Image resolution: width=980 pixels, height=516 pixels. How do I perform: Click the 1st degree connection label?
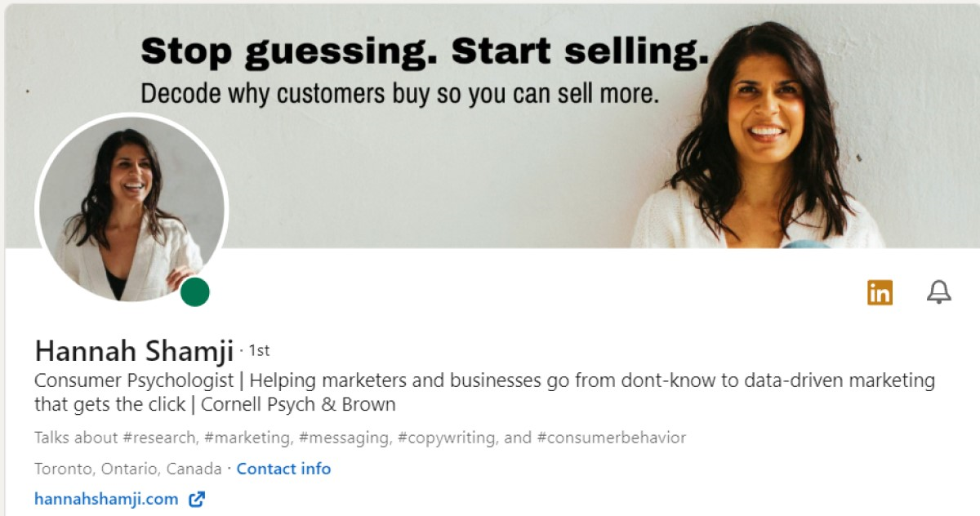259,351
